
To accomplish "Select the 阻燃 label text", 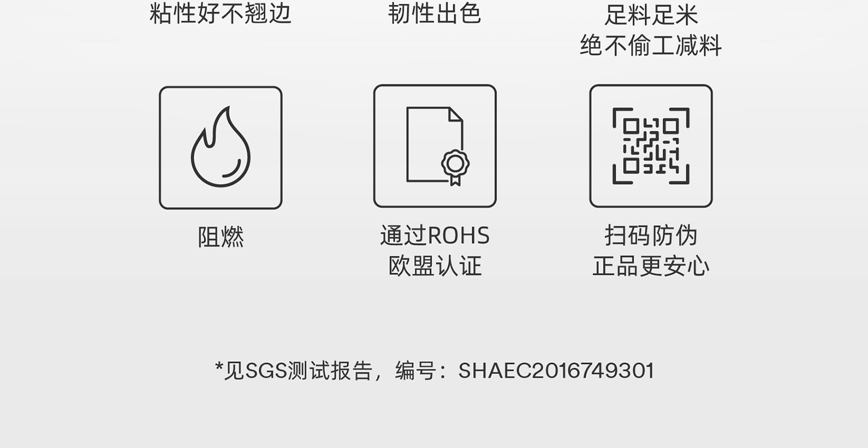I will coord(220,237).
